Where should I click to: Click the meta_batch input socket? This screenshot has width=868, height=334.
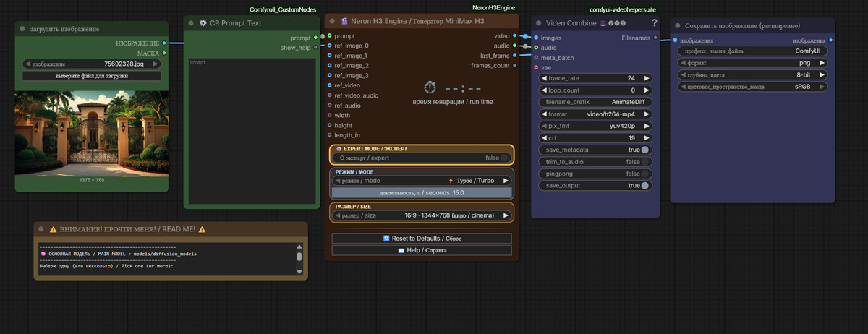coord(535,57)
